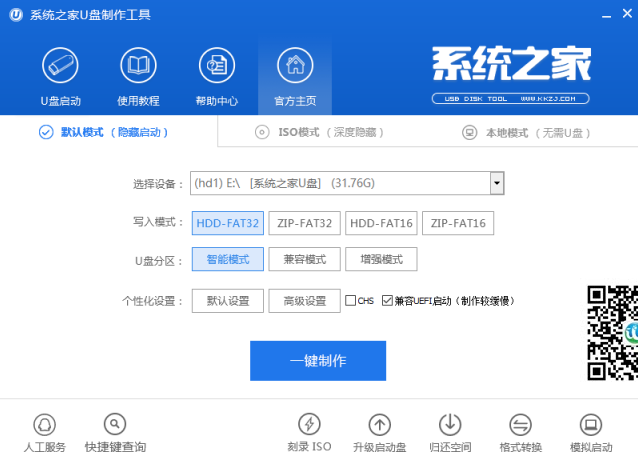Click 归还空间 restore space icon
This screenshot has width=638, height=458.
450,424
